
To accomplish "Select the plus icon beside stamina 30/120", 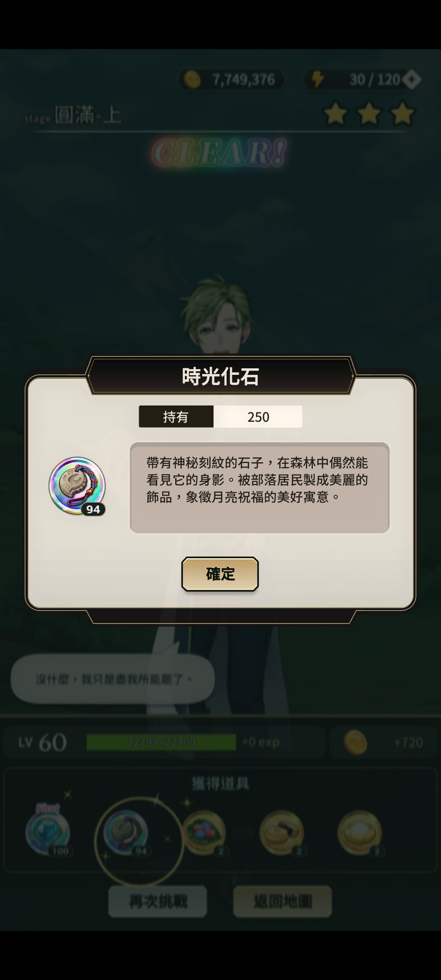I will click(x=412, y=80).
